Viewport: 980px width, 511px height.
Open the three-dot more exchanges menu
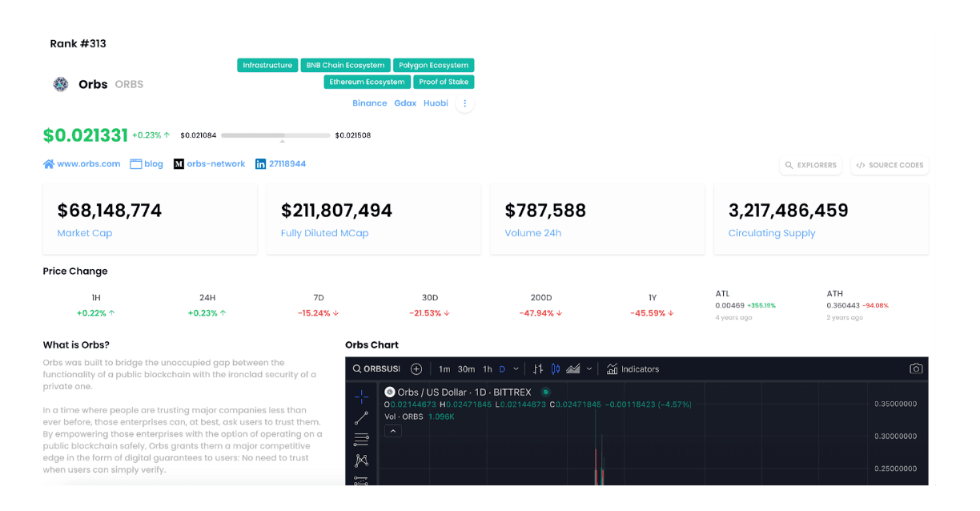coord(465,103)
